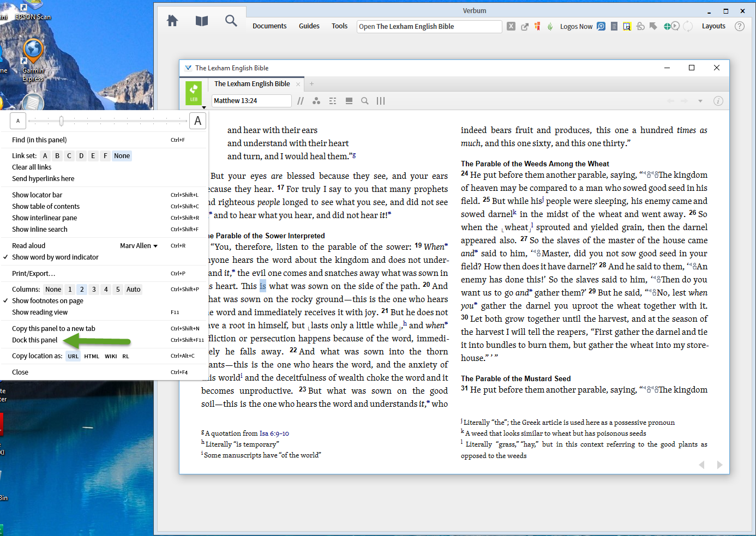756x536 pixels.
Task: Open resource information icon
Action: (x=718, y=101)
